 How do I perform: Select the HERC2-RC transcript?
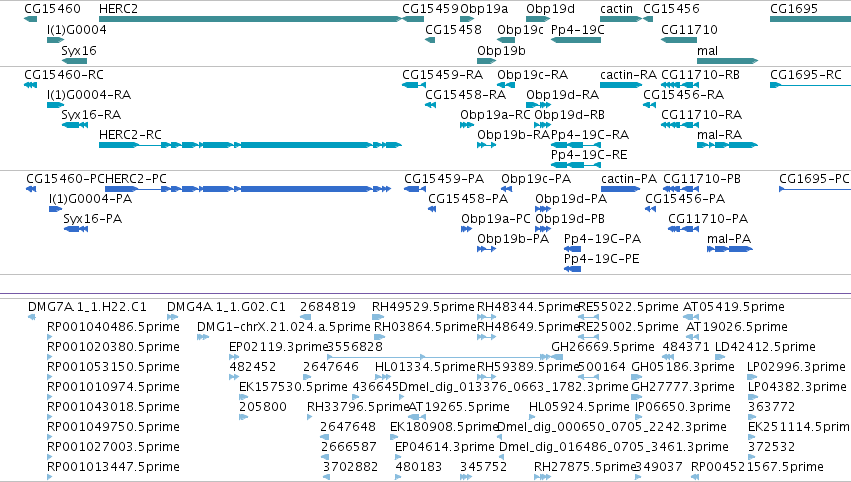tap(250, 145)
